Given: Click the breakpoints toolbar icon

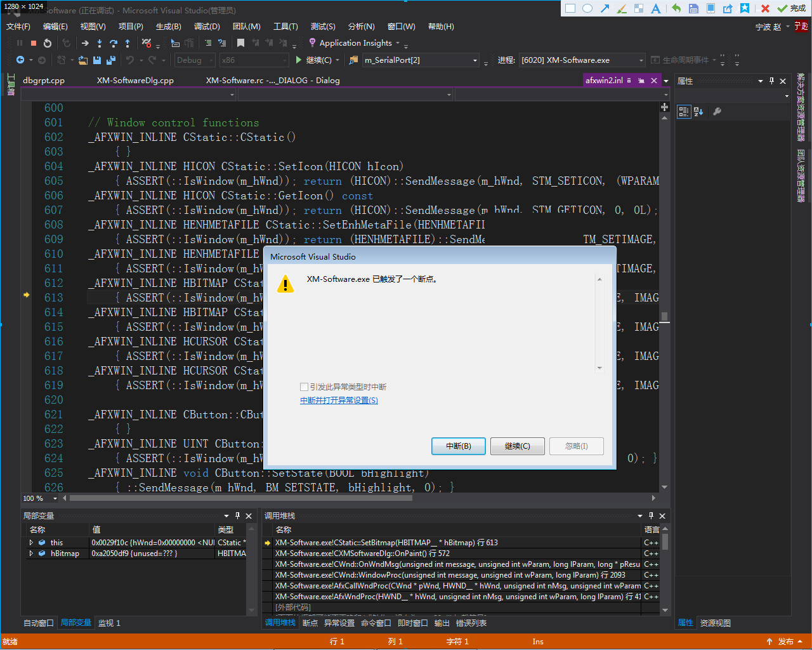Looking at the screenshot, I should point(147,43).
